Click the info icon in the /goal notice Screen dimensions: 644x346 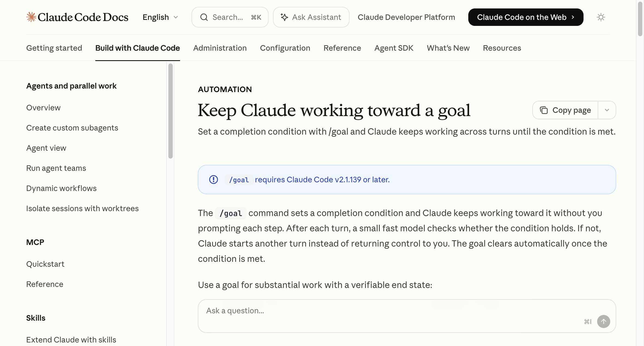[x=214, y=180]
